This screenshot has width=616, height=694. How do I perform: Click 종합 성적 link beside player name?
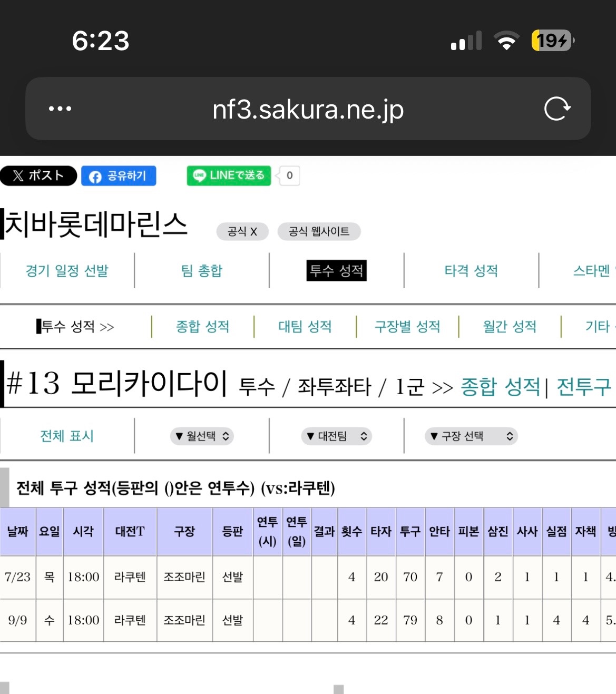[x=500, y=387]
